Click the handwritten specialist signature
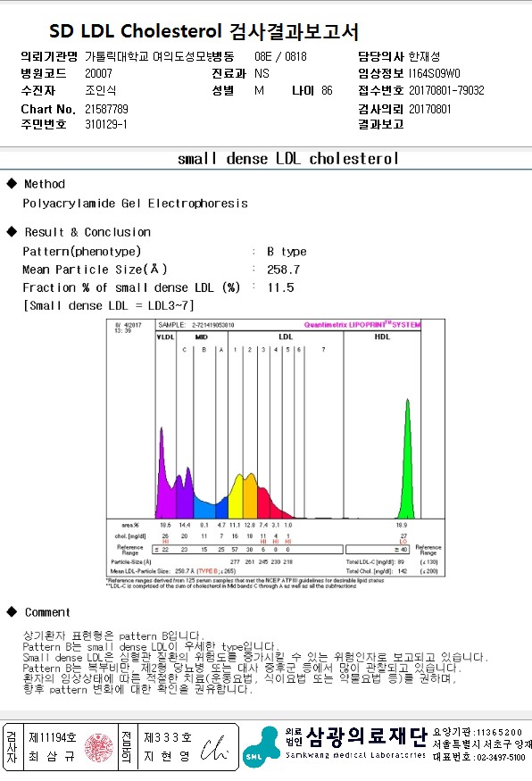Image resolution: width=532 pixels, height=781 pixels. tap(214, 748)
